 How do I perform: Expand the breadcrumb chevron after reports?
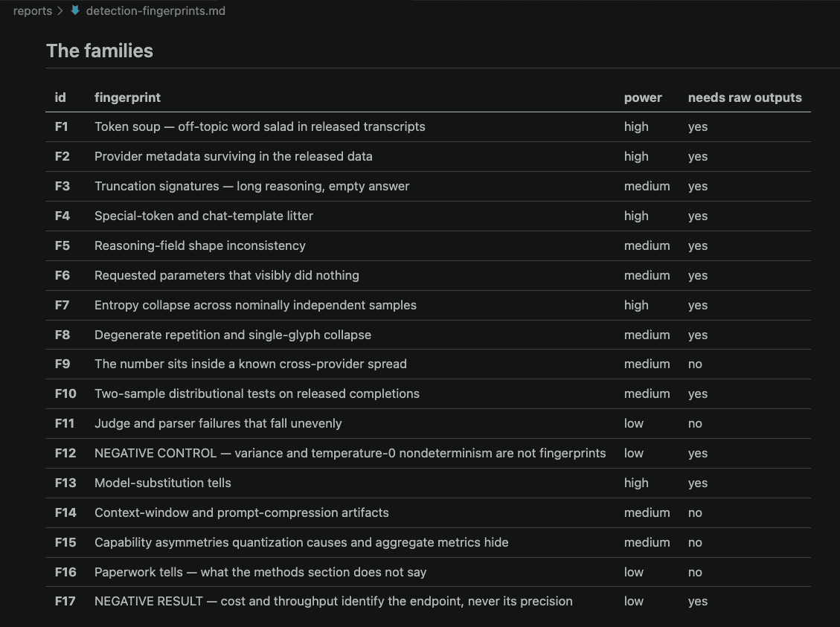coord(60,10)
